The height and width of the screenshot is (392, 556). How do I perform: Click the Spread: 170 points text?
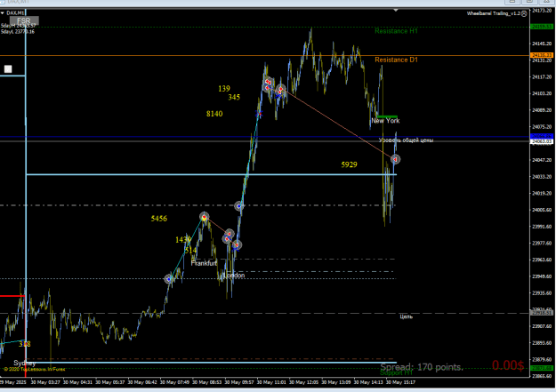422,367
